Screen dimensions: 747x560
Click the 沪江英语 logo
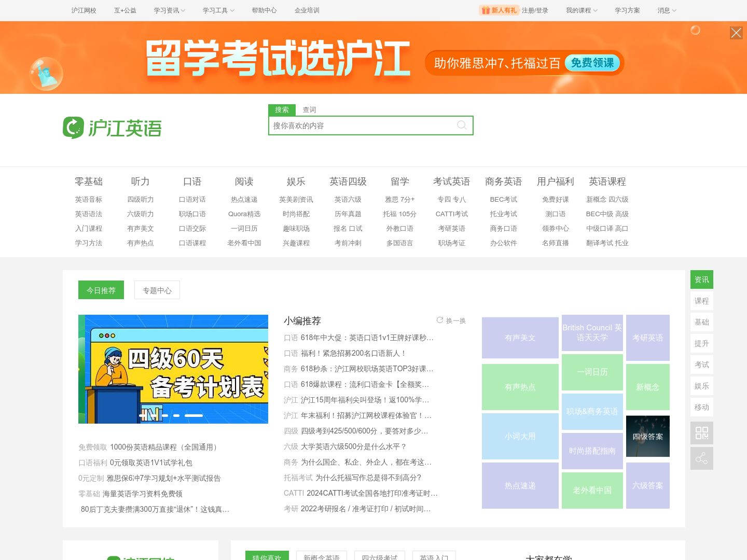[x=113, y=128]
